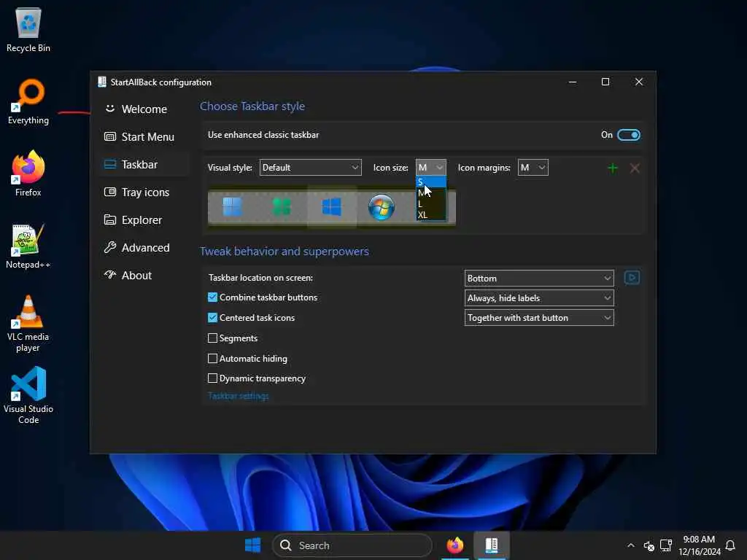Image resolution: width=747 pixels, height=560 pixels.
Task: Open the Taskbar settings link
Action: [239, 396]
